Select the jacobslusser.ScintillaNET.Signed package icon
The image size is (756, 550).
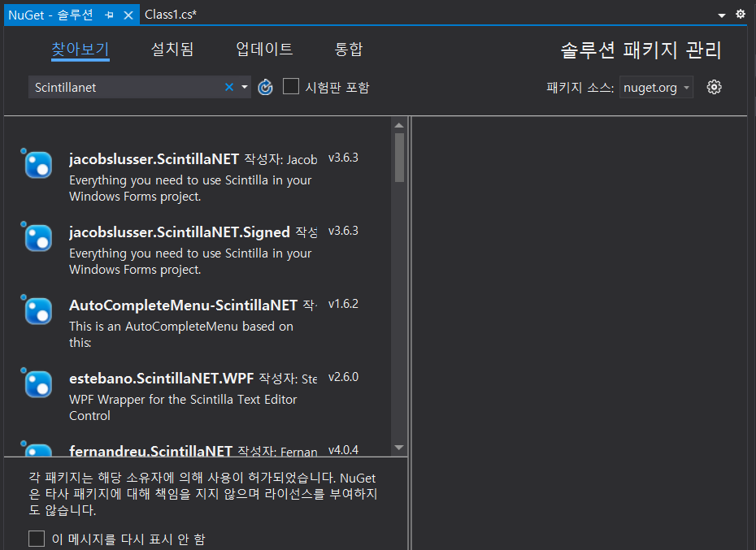pos(38,238)
